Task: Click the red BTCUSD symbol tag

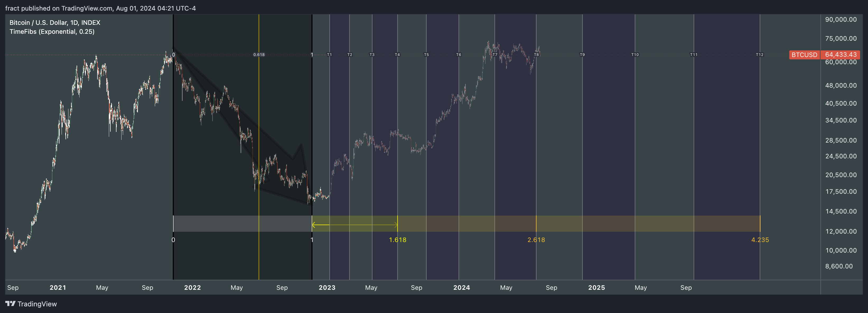Action: 804,55
